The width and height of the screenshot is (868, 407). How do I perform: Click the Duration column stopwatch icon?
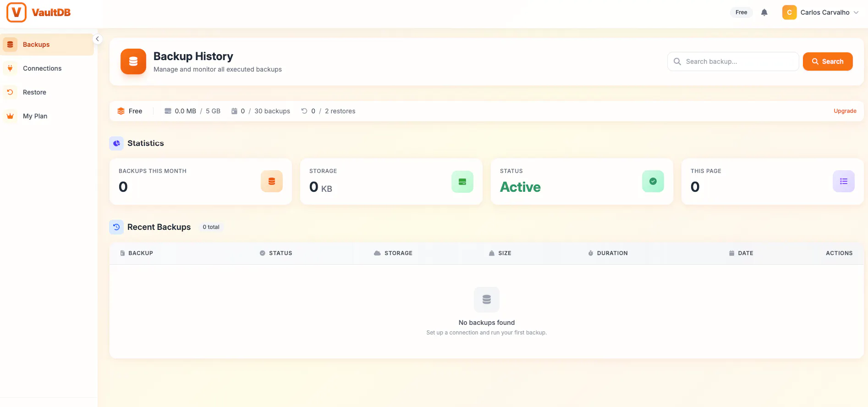click(x=591, y=253)
